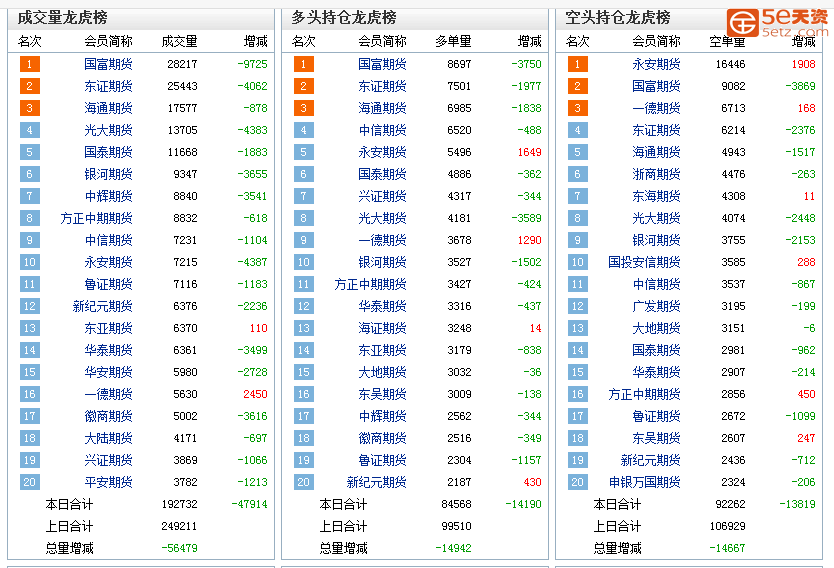This screenshot has height=568, width=834.
Task: Click 新纪元期货 in the 多头持仓龙虎榜 table
Action: pos(376,482)
